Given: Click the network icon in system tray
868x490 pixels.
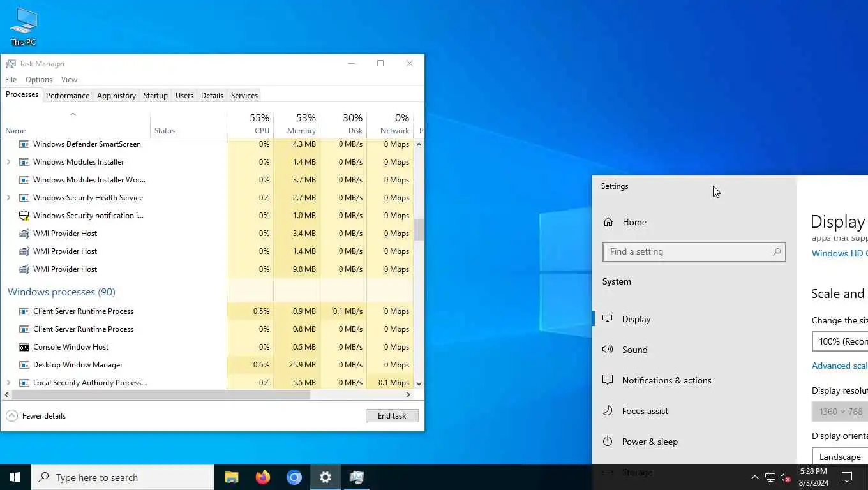Looking at the screenshot, I should point(770,477).
